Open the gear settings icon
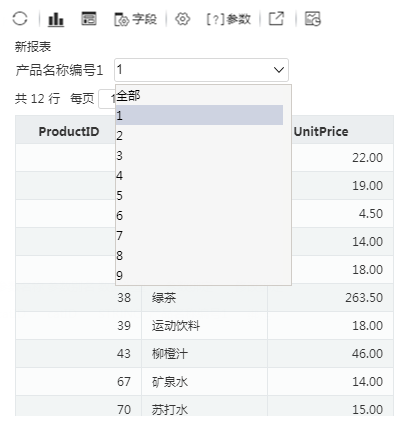This screenshot has height=433, width=420. tap(183, 19)
